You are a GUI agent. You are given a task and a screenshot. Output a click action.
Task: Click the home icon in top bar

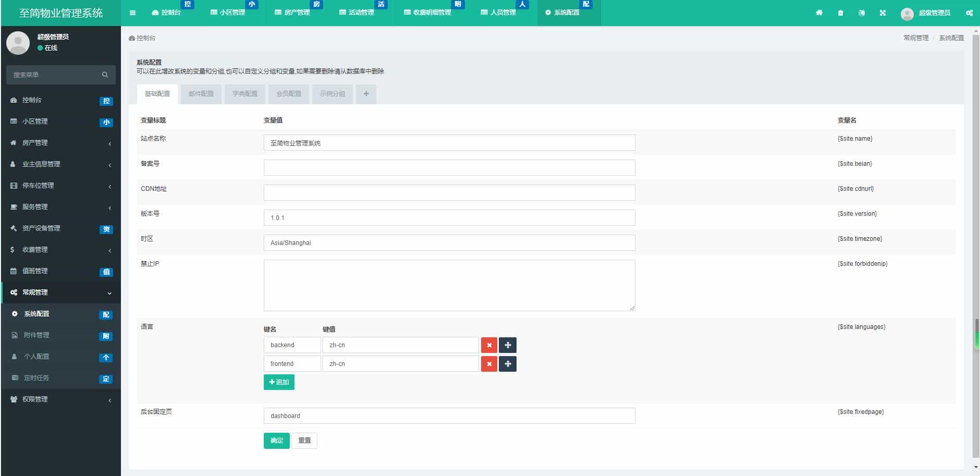point(819,13)
